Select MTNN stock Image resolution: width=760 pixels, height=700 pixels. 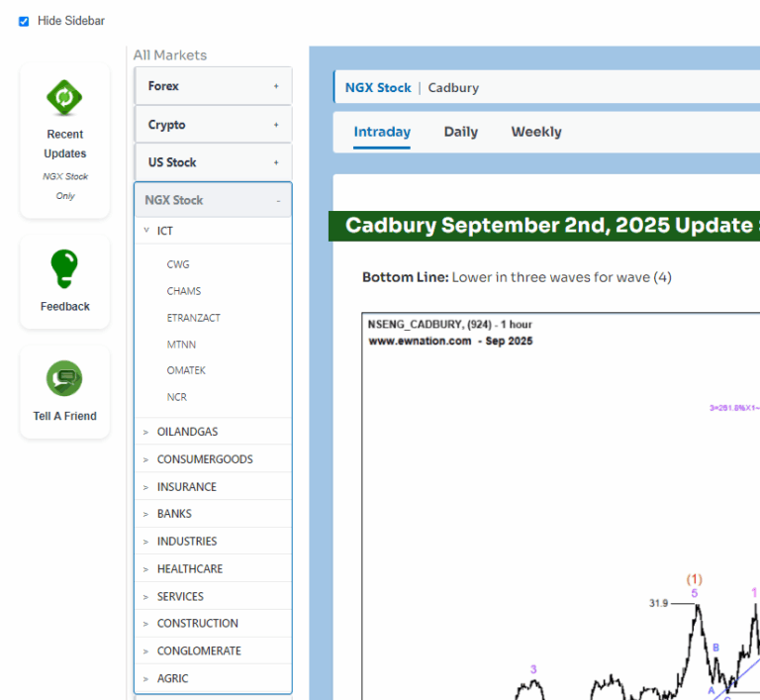coord(181,345)
